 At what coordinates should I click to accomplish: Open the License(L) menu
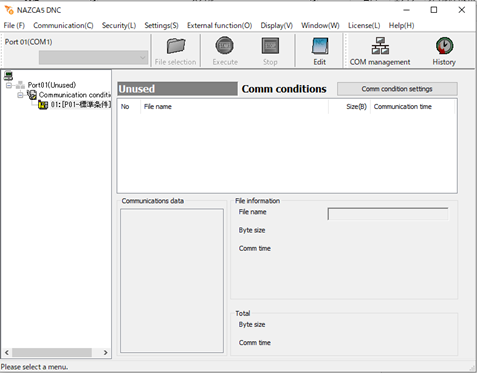364,25
